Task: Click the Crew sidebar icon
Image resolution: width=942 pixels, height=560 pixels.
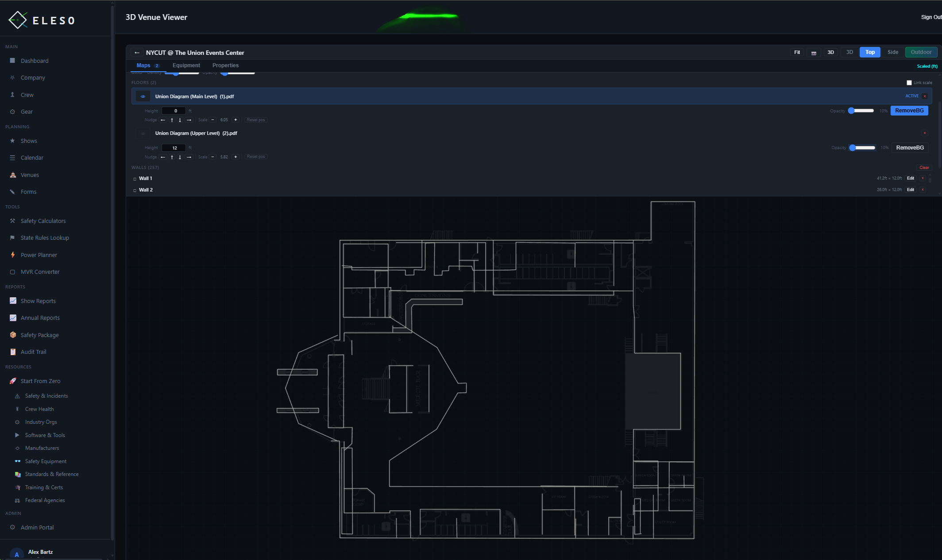Action: [12, 95]
